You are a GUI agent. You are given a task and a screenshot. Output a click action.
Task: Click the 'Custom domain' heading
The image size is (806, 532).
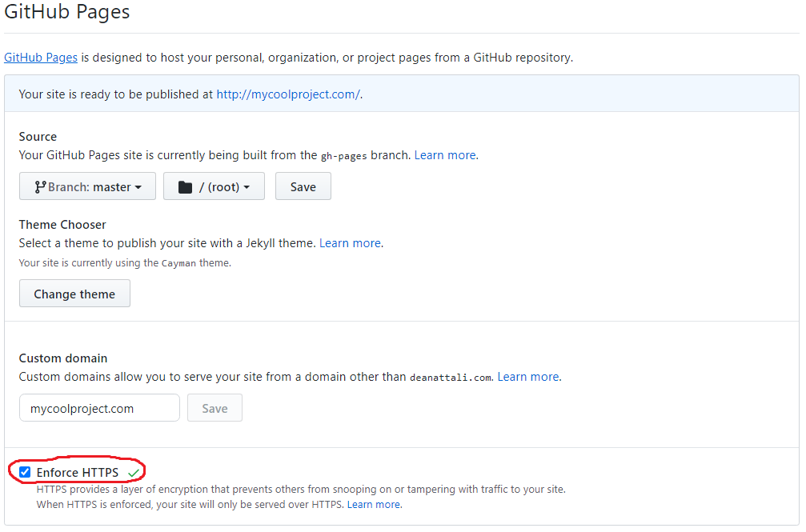pos(63,358)
